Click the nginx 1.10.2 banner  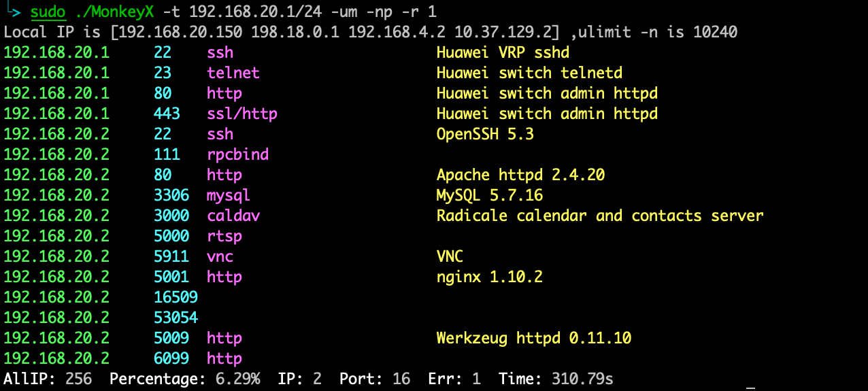click(489, 277)
